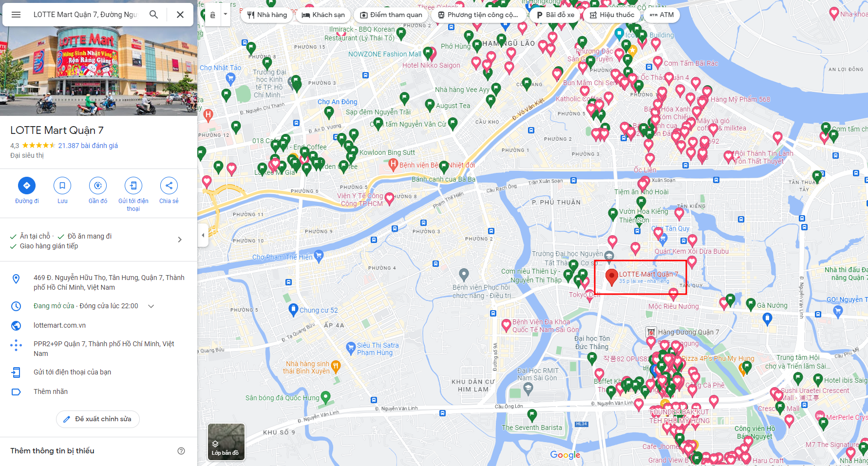
Task: Click Gửi tới điện thoại của bạn row
Action: coord(98,372)
